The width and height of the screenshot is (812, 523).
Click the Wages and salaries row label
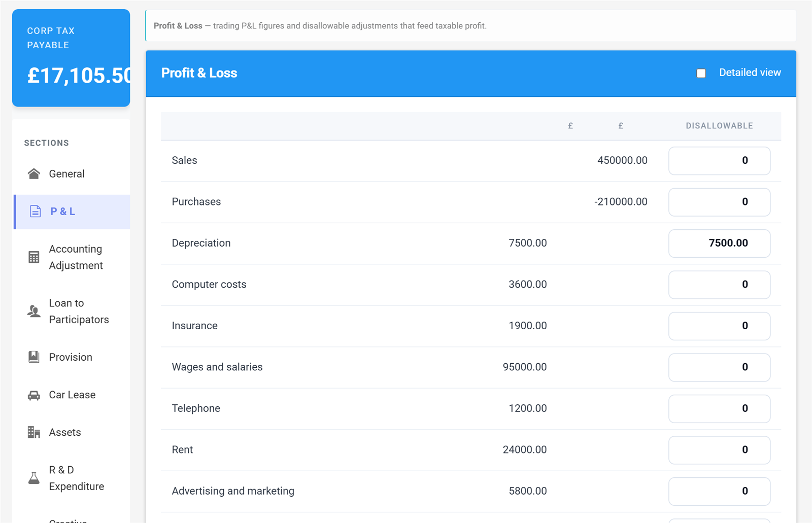pyautogui.click(x=217, y=367)
